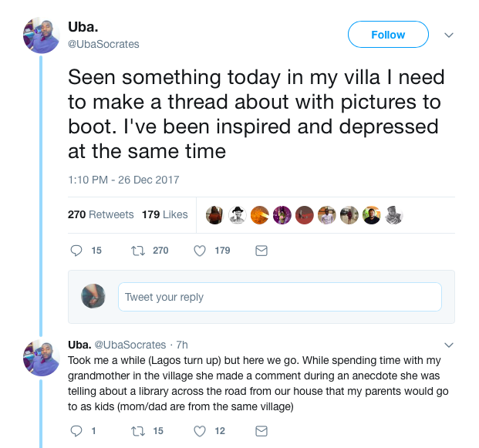This screenshot has width=479, height=448.
Task: Like the main tweet
Action: pos(200,251)
